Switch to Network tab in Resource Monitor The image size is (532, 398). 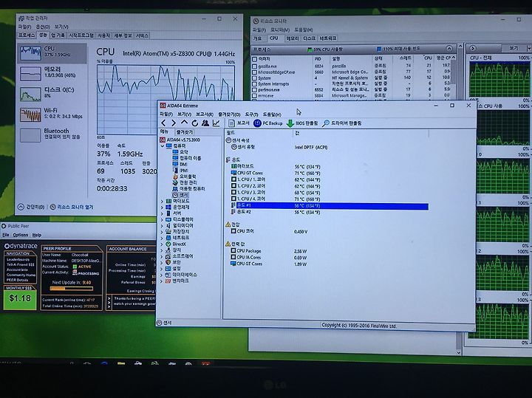click(328, 38)
